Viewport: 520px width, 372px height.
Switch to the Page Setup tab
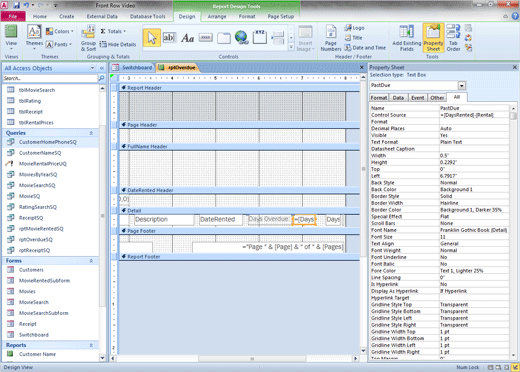[281, 16]
